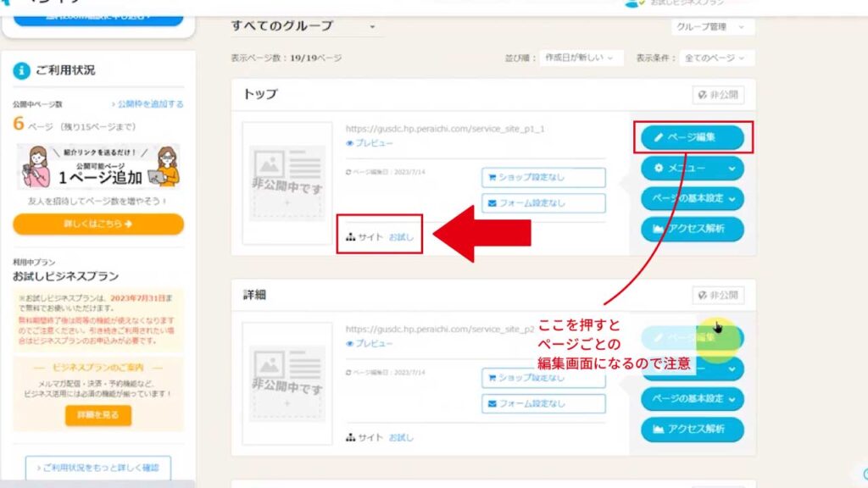The height and width of the screenshot is (488, 868).
Task: Toggle 非公開 status on the 詳細 page
Action: click(718, 295)
